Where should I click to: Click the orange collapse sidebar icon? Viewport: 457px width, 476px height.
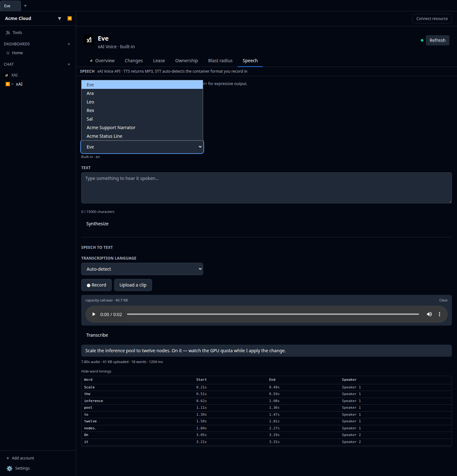[x=70, y=18]
